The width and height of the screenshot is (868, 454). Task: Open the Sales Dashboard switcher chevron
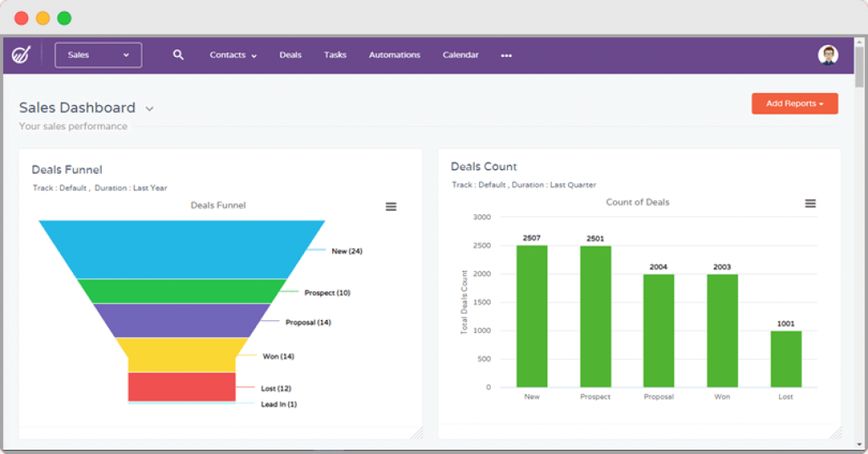click(149, 108)
